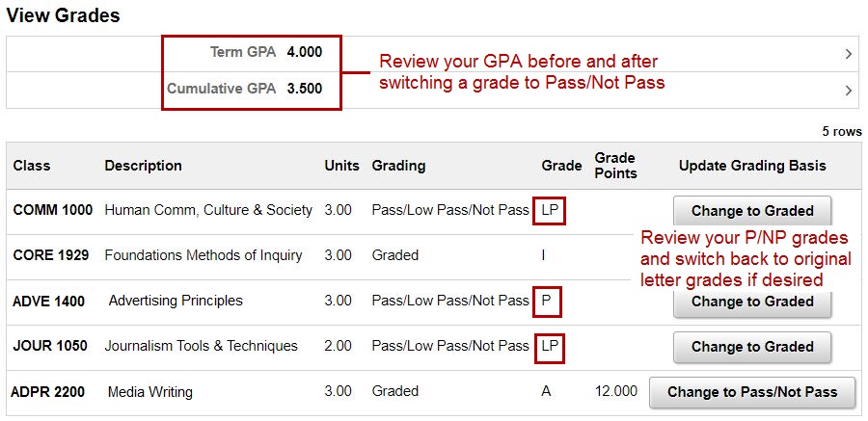Select the CORE 1929 class row

pos(51,255)
